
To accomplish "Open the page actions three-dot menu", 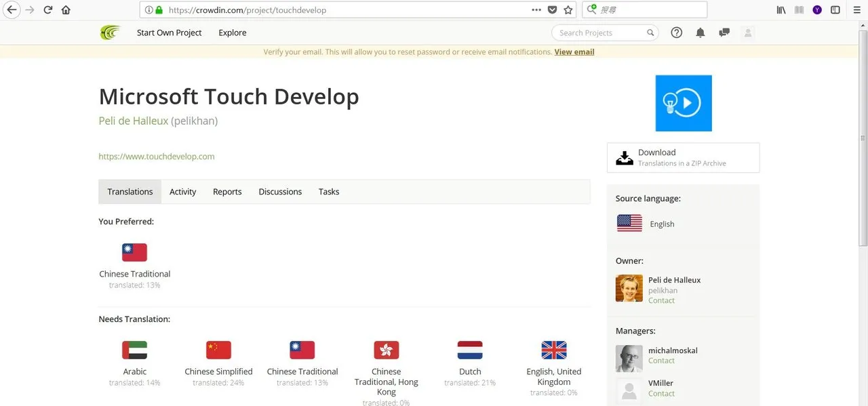I will [536, 10].
